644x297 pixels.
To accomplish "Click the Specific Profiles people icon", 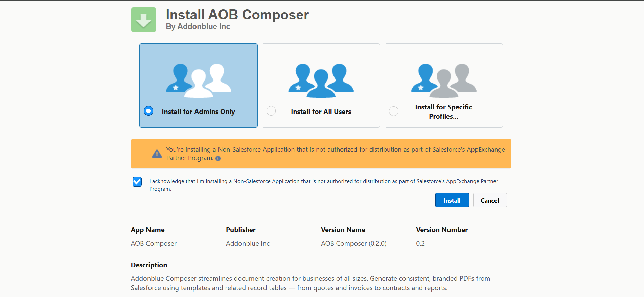I will pos(444,80).
